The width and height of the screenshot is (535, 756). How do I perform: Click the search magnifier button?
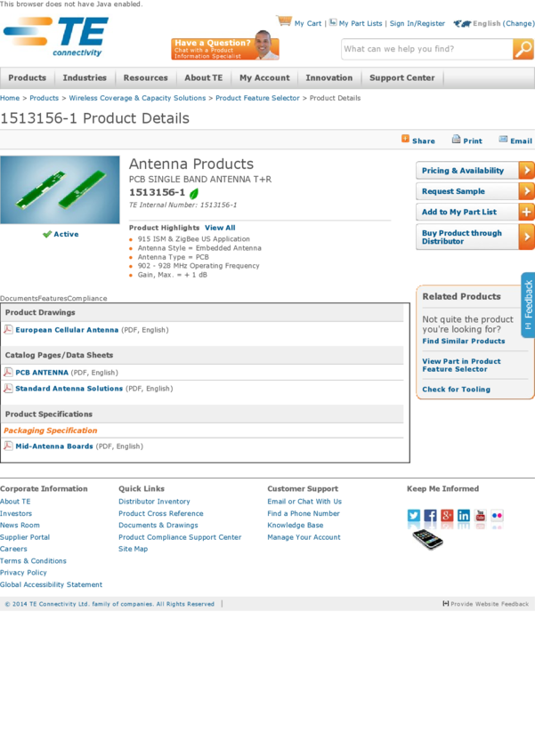click(523, 49)
